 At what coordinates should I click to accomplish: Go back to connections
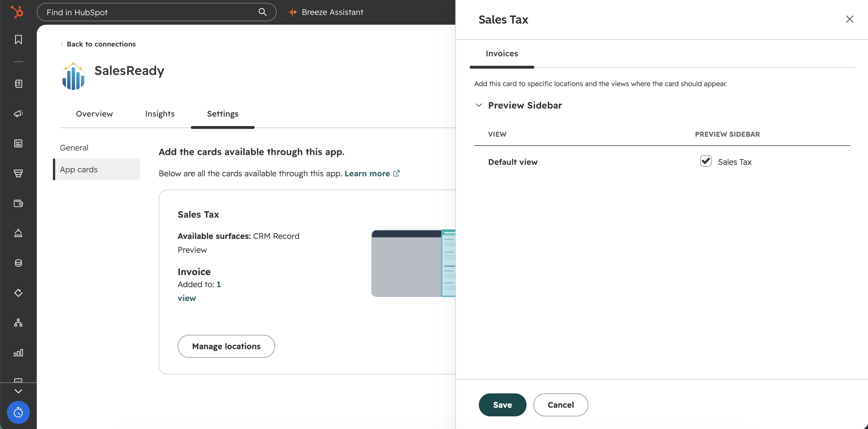[x=98, y=44]
